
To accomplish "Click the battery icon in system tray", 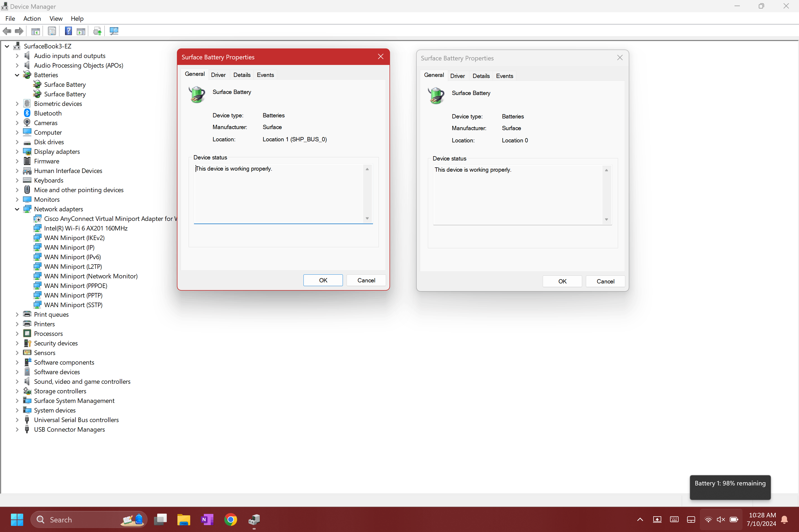I will (x=734, y=519).
